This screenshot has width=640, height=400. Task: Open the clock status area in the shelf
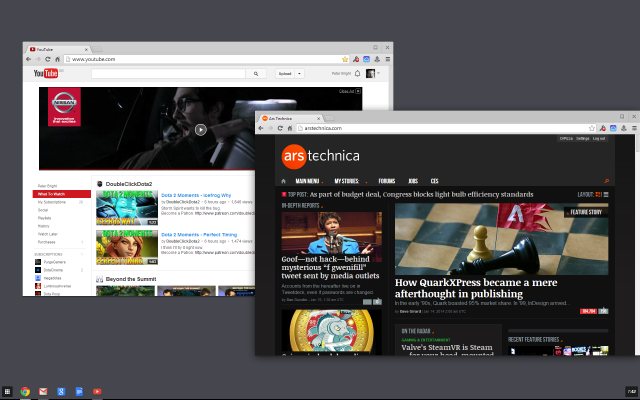coord(631,391)
